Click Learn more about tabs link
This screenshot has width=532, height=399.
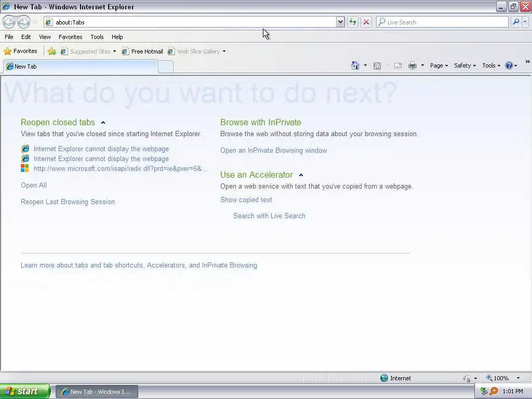139,265
